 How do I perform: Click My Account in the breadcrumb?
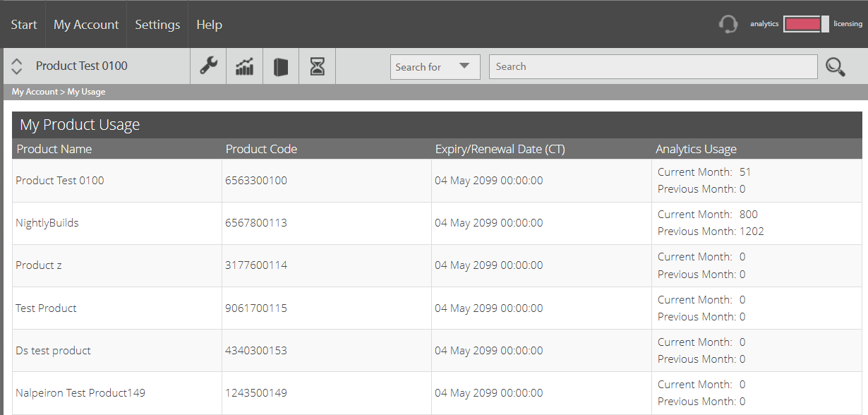[35, 92]
